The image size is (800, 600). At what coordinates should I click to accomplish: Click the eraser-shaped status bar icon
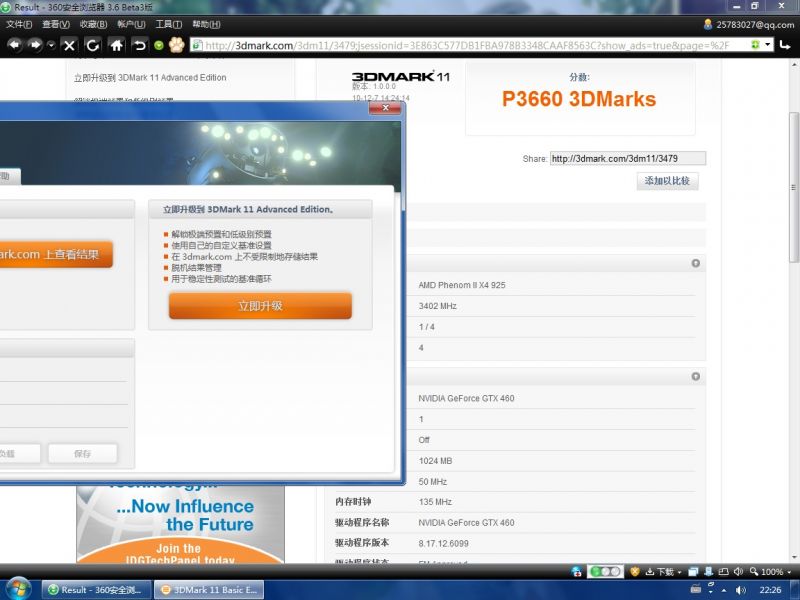point(723,571)
